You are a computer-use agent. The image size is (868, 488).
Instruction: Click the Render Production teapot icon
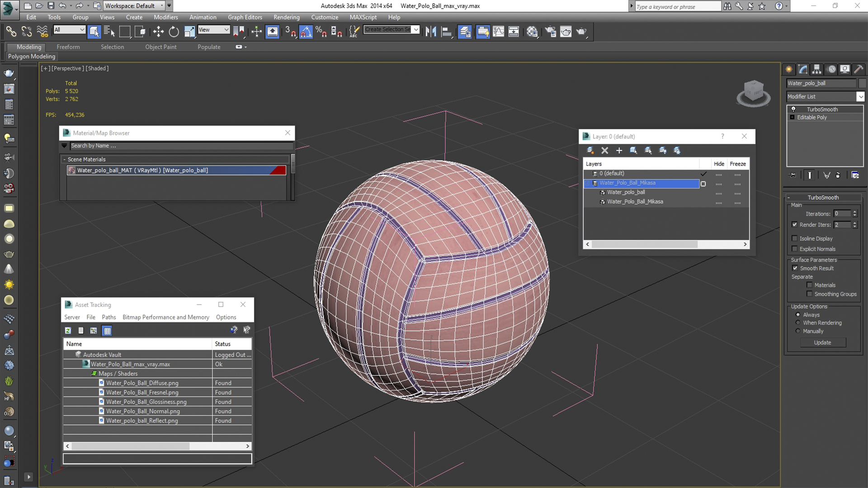[x=581, y=31]
